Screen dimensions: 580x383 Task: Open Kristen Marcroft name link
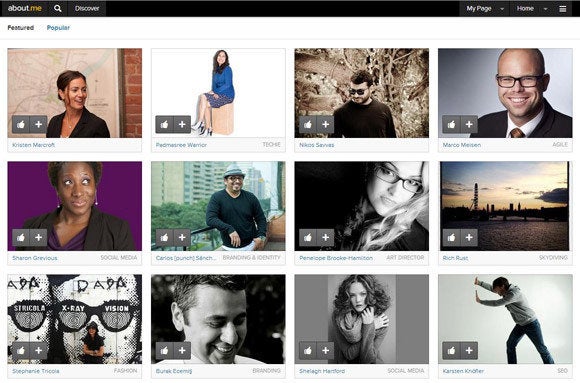click(x=33, y=145)
